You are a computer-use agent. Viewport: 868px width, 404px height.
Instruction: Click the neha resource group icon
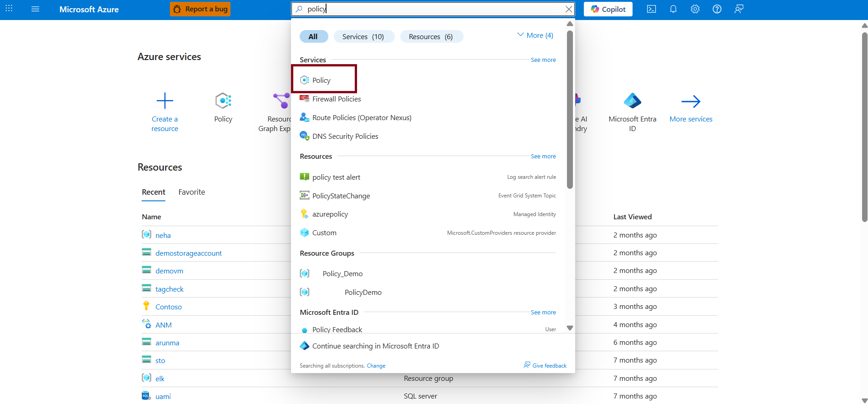146,234
